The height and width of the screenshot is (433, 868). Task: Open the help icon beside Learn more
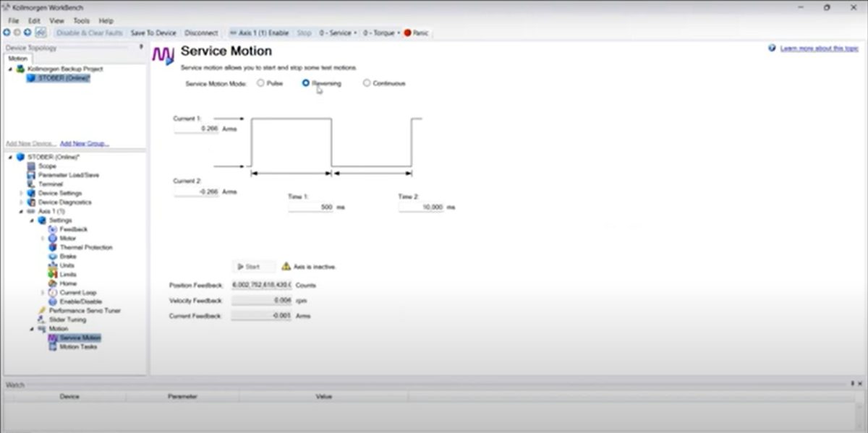click(772, 48)
